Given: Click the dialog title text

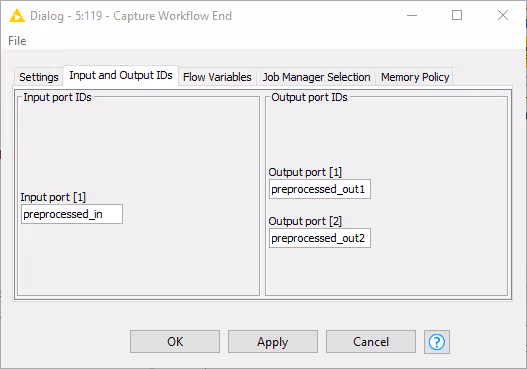Looking at the screenshot, I should [131, 16].
